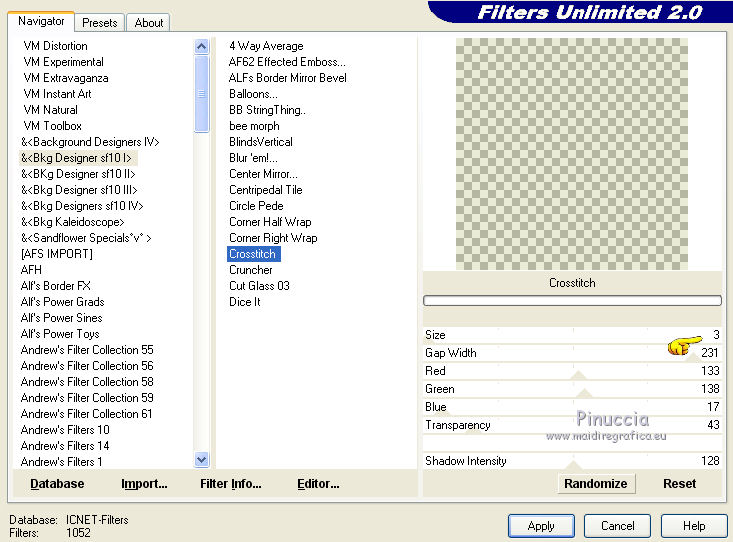Open Help for Filters Unlimited
Image resolution: width=733 pixels, height=542 pixels.
(x=694, y=526)
